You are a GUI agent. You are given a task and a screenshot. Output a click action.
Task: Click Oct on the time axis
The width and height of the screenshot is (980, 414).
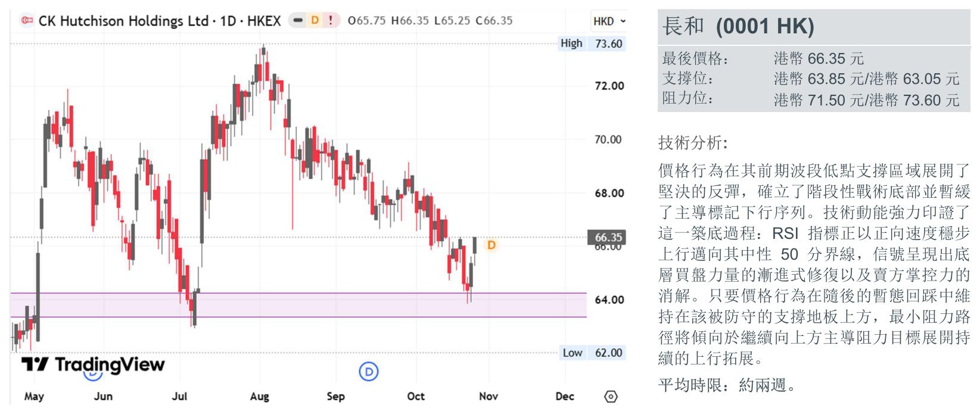coord(416,396)
